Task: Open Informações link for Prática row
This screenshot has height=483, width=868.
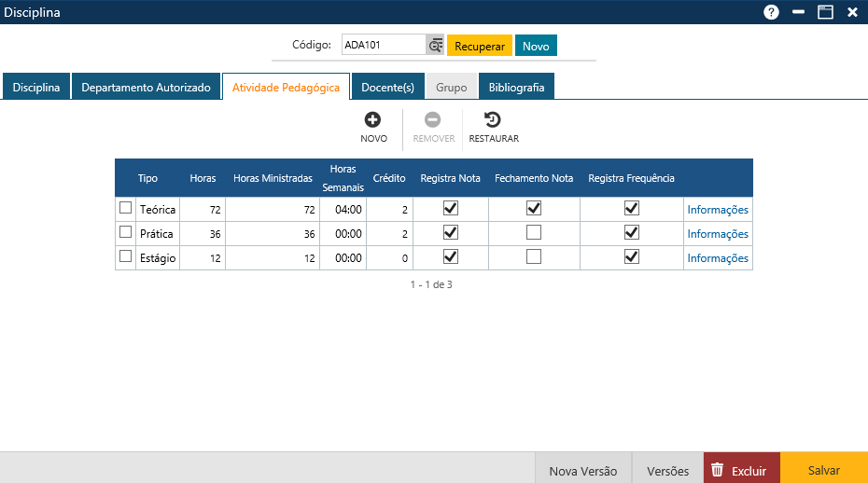Action: pos(718,234)
